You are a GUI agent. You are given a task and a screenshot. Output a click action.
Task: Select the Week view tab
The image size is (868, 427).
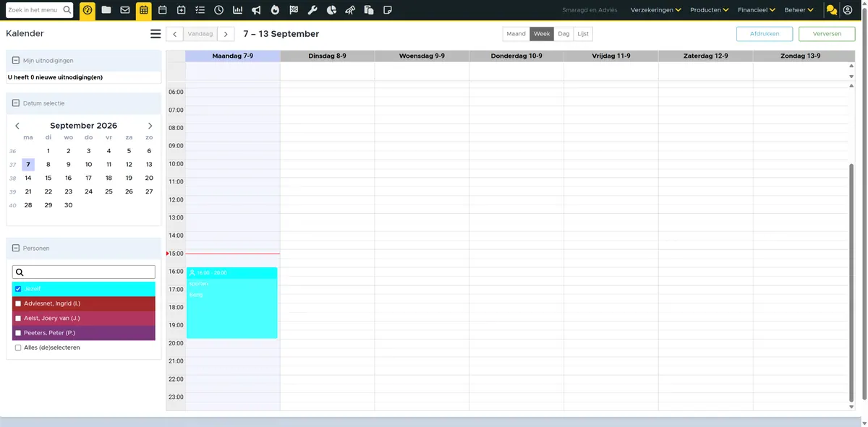(x=542, y=34)
